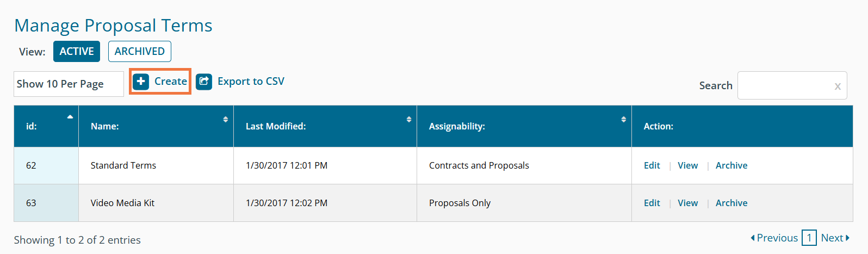Edit the Standard Terms entry
The height and width of the screenshot is (254, 868).
point(652,165)
